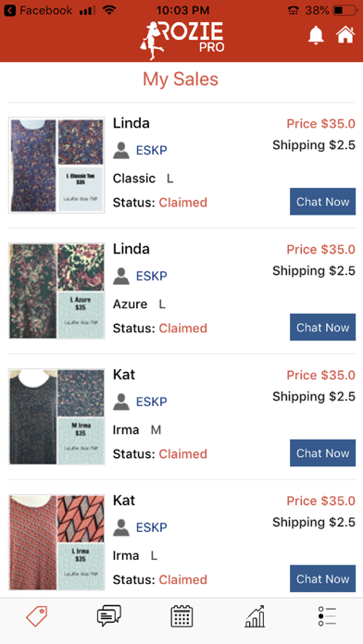The height and width of the screenshot is (644, 363).
Task: View the M Irma product photo
Action: click(56, 417)
